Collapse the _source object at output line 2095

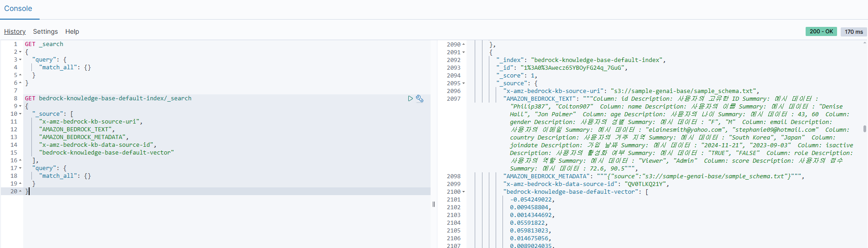point(463,83)
